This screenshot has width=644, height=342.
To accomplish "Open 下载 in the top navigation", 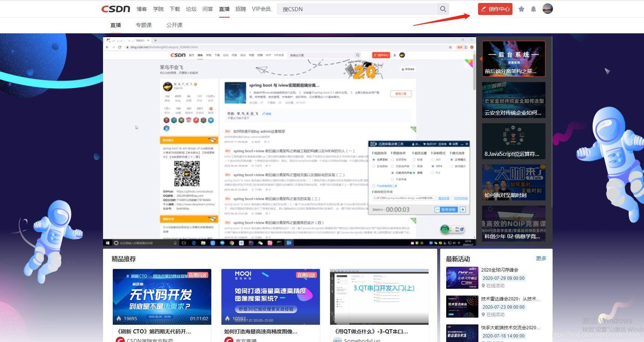I will [175, 9].
